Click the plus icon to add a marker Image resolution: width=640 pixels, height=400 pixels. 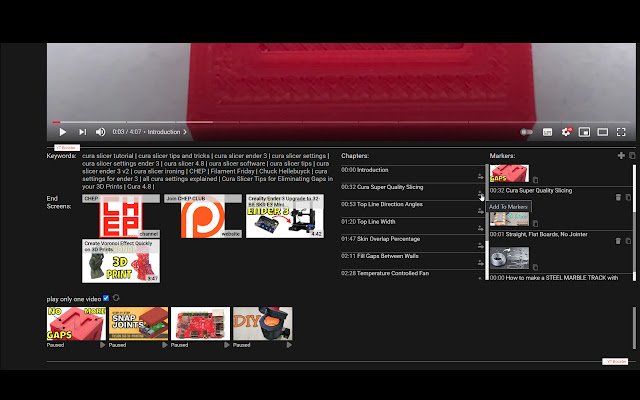click(621, 156)
